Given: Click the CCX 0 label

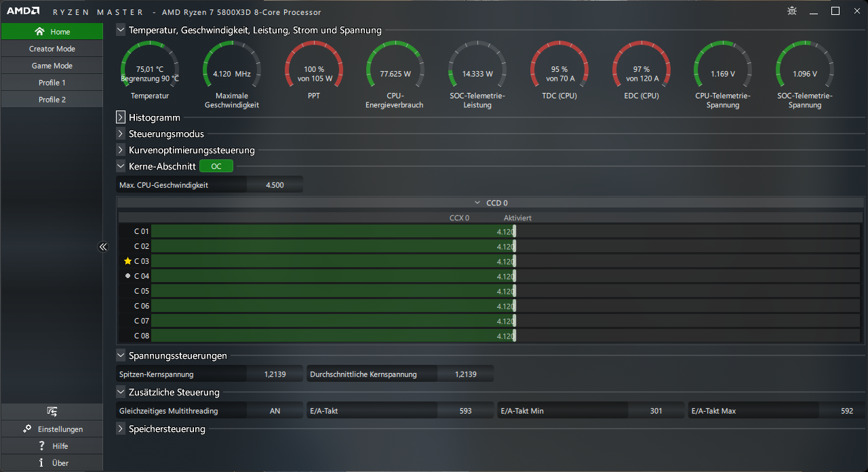Looking at the screenshot, I should [459, 218].
